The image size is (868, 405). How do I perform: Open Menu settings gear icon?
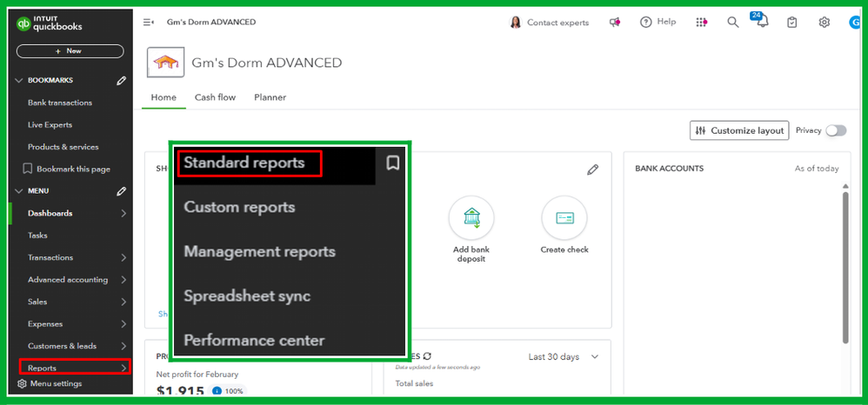[22, 383]
